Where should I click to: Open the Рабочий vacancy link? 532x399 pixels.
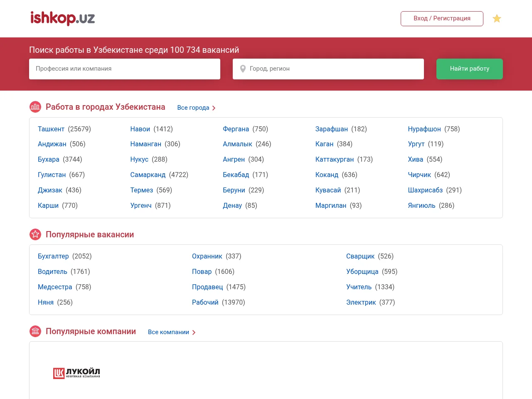[x=205, y=303]
